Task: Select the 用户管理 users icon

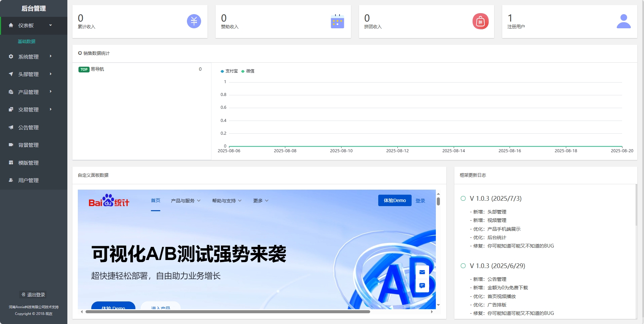Action: 11,180
